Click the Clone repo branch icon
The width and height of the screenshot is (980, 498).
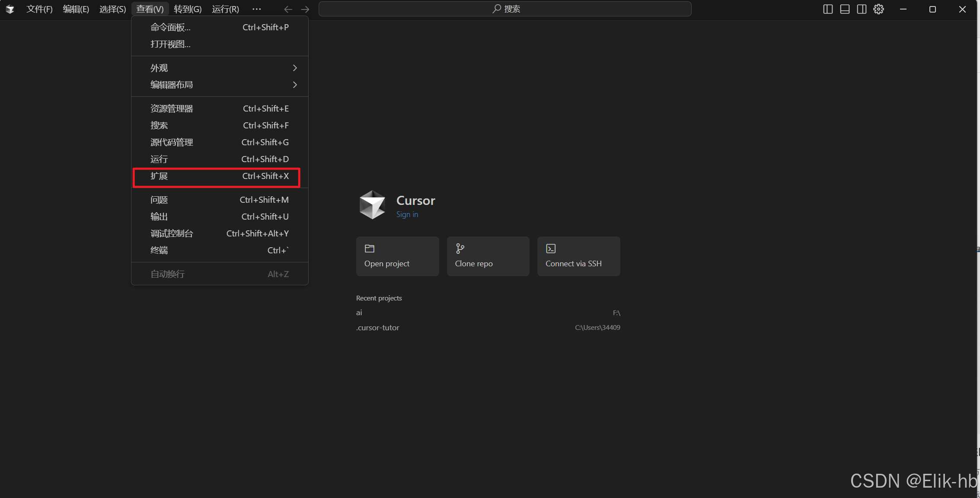460,249
